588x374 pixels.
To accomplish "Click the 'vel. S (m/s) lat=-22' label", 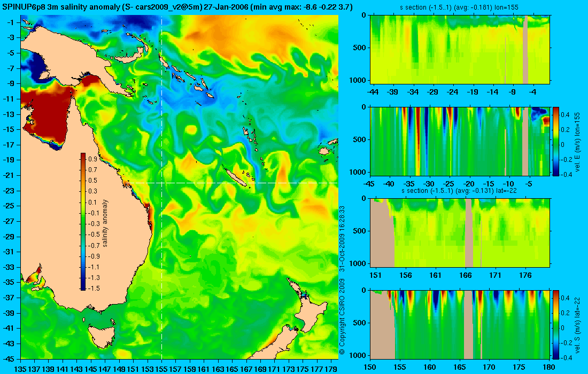I will [577, 324].
